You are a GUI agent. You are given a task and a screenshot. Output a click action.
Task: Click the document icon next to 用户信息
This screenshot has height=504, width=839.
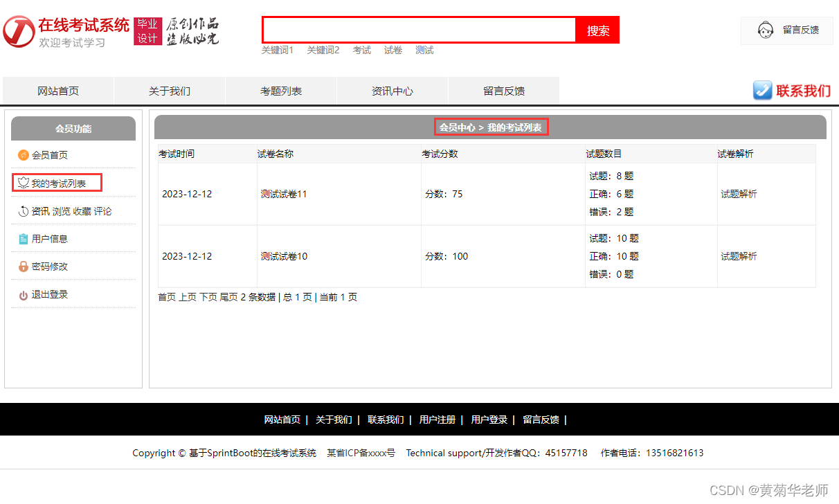(x=24, y=239)
